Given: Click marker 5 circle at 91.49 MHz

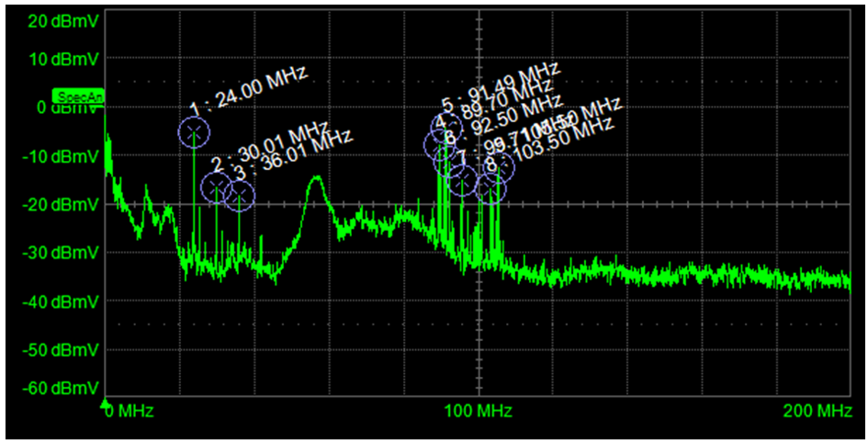Looking at the screenshot, I should click(446, 128).
